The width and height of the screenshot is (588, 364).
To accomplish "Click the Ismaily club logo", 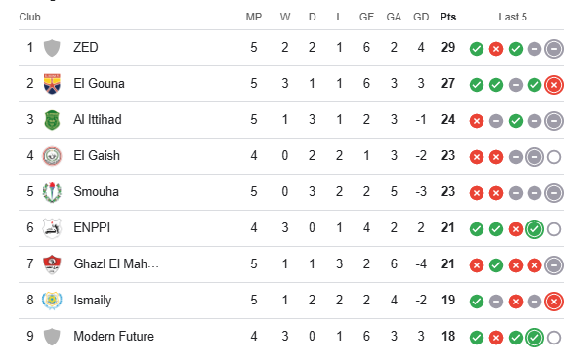I will coord(52,301).
